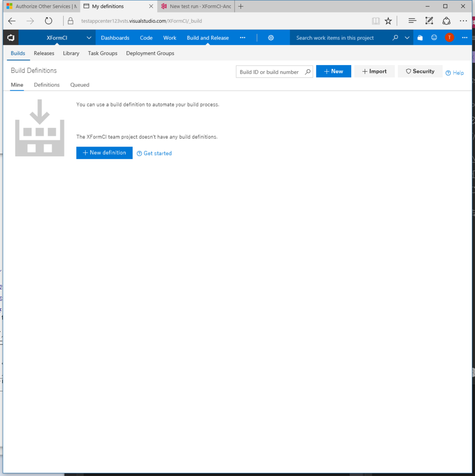
Task: Open the Marketplace shopping bag icon
Action: click(420, 38)
